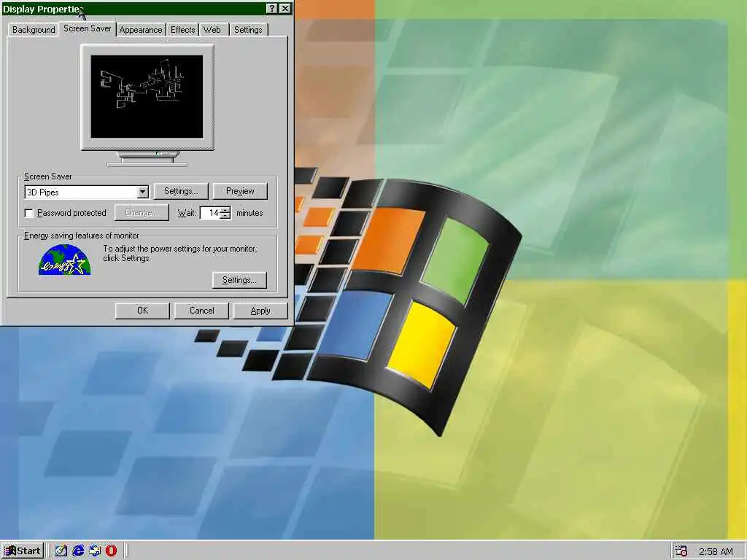Click the 2:58 AM clock in the tray
747x560 pixels.
[716, 551]
